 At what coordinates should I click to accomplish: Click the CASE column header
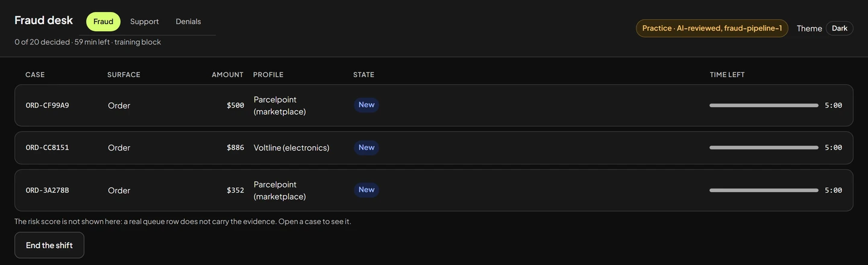click(x=35, y=75)
